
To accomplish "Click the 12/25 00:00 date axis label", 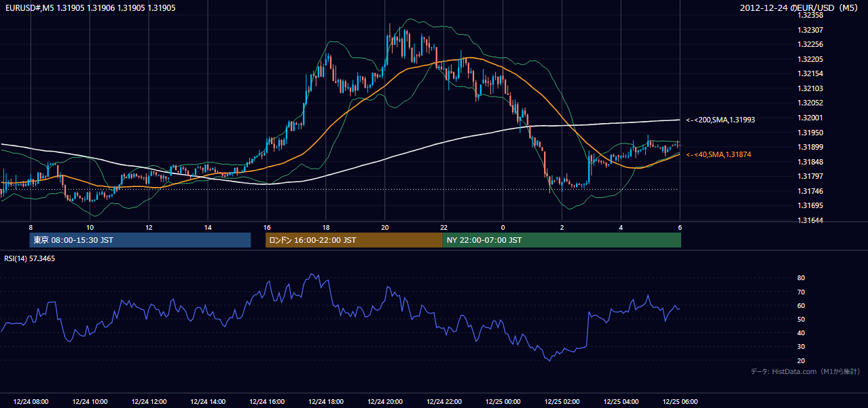I will tap(503, 401).
